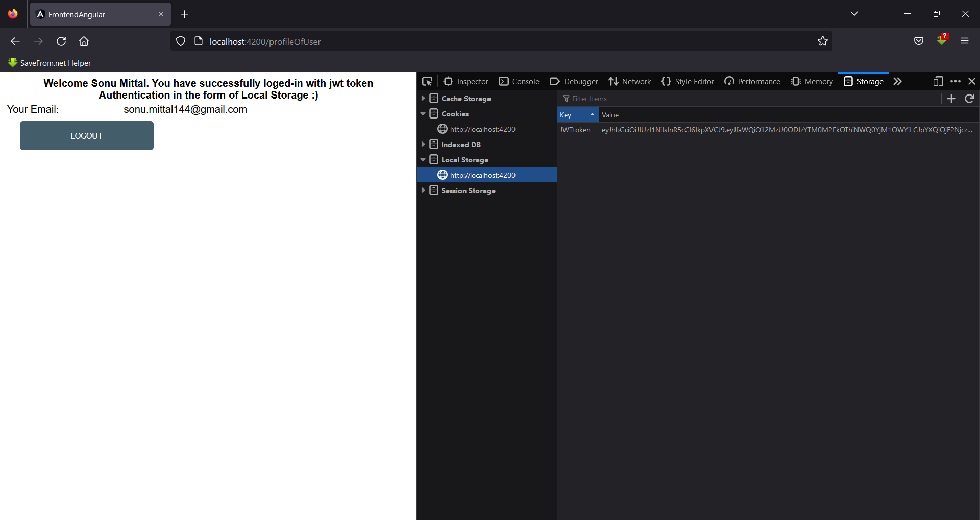Image resolution: width=980 pixels, height=520 pixels.
Task: Refresh storage items with reload icon
Action: pyautogui.click(x=970, y=99)
